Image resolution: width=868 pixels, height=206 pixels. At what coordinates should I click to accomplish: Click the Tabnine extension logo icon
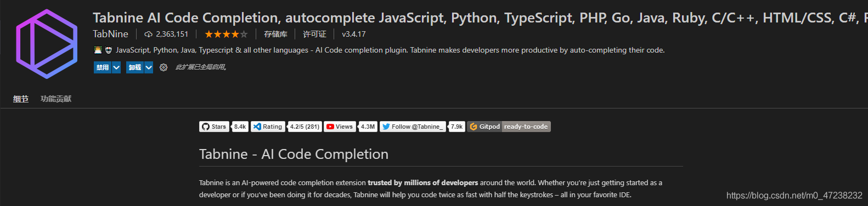[x=47, y=43]
